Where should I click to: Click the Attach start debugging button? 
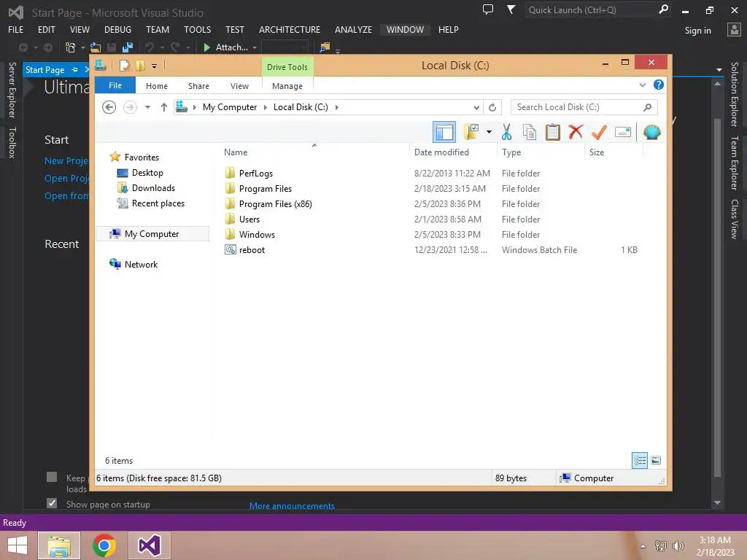pyautogui.click(x=226, y=47)
